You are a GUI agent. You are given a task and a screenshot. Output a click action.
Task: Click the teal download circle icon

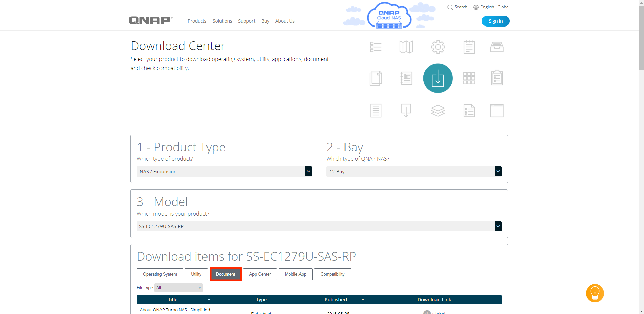pos(438,78)
